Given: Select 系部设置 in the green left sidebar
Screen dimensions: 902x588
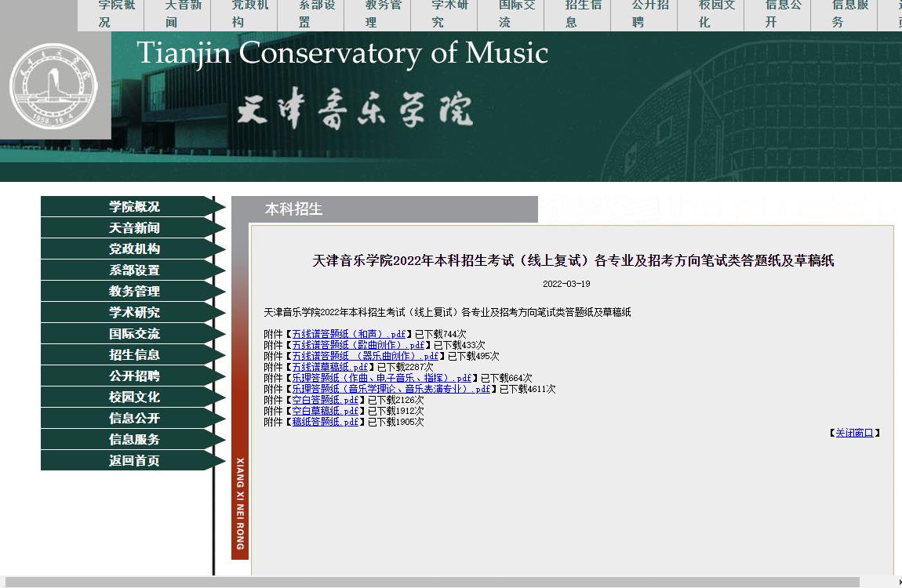Looking at the screenshot, I should pyautogui.click(x=133, y=270).
